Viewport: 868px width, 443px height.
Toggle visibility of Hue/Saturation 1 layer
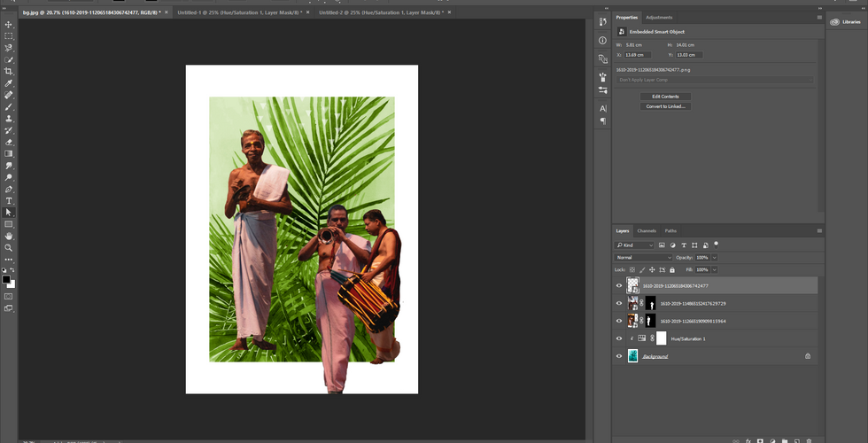619,338
